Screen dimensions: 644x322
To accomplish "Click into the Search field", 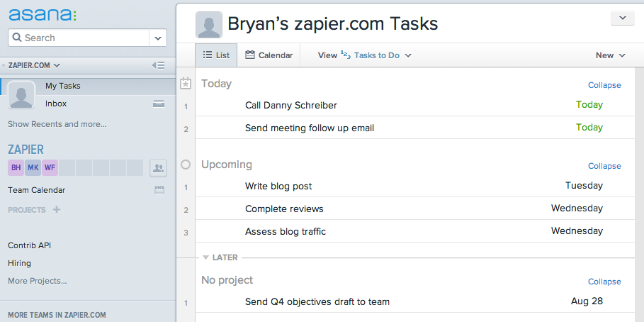I will [x=79, y=38].
